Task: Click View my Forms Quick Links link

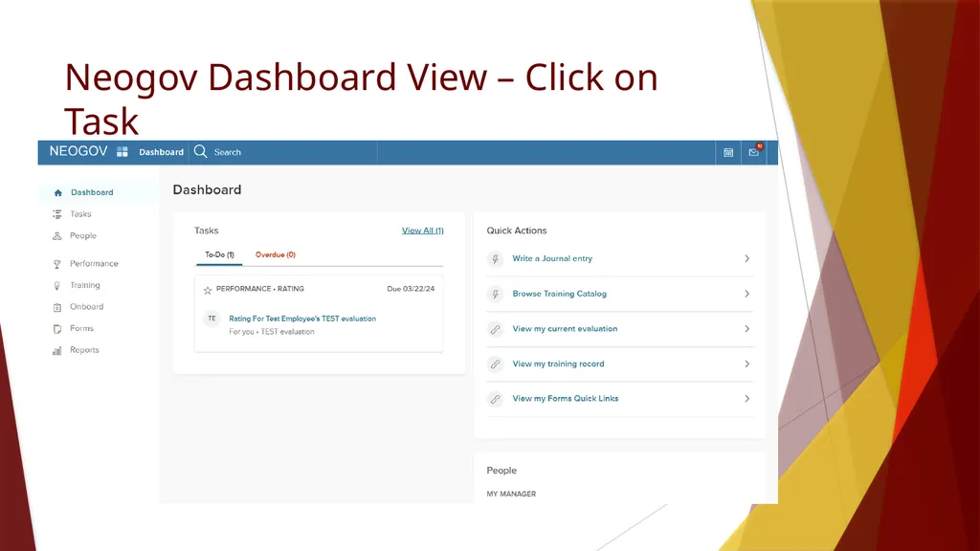Action: click(x=565, y=399)
